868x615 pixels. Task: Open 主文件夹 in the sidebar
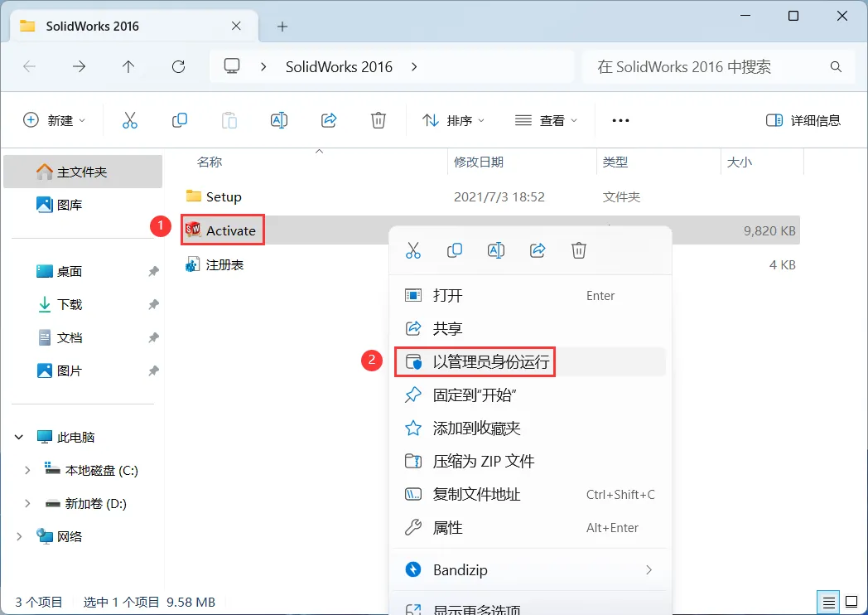click(83, 172)
